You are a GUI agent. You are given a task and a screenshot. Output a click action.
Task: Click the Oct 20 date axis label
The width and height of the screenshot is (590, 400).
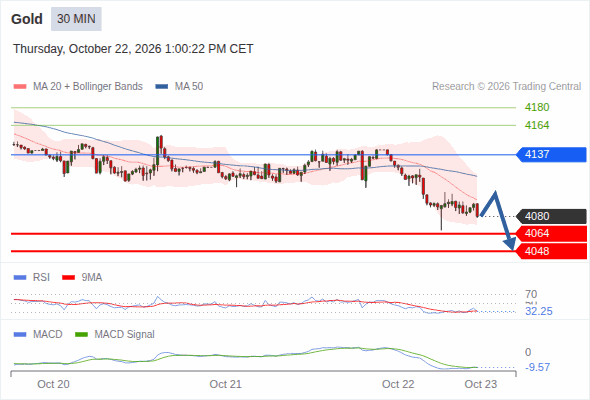[53, 384]
